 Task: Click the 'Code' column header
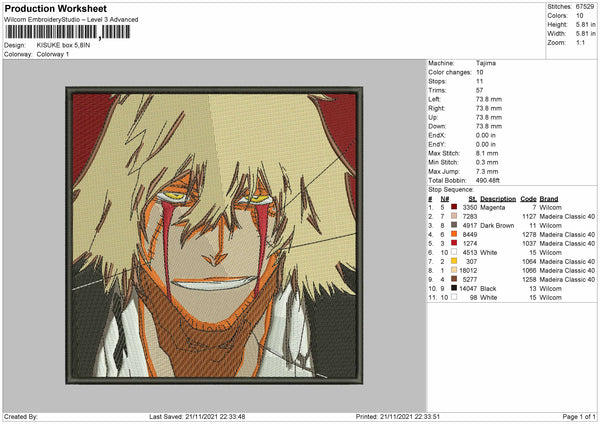[528, 199]
